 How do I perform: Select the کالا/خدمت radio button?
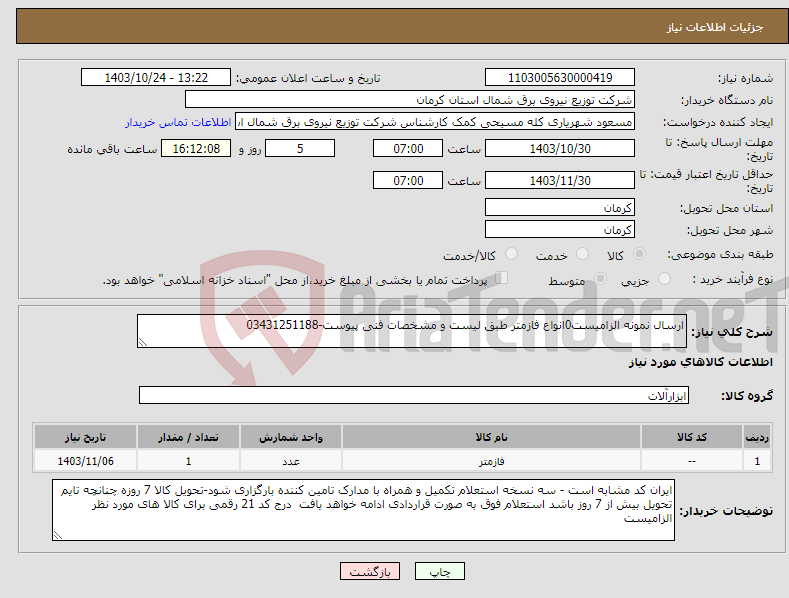[x=511, y=254]
